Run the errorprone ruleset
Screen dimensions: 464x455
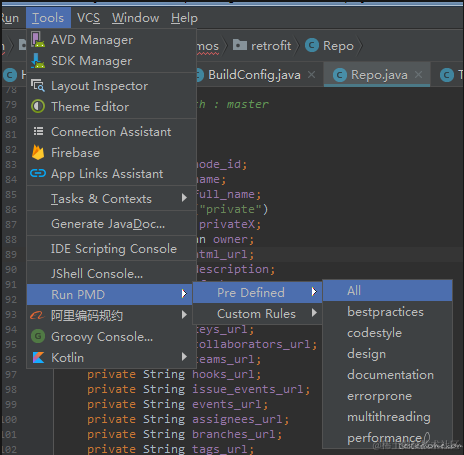point(379,396)
